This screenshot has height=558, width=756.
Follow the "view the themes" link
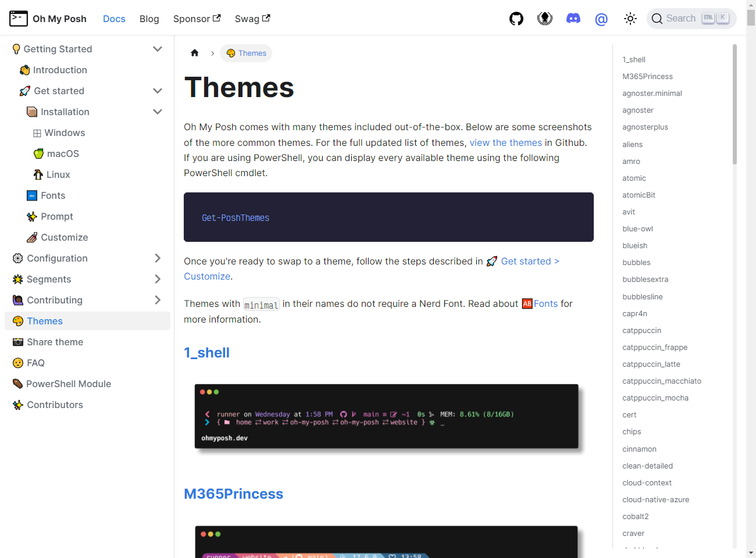coord(505,142)
